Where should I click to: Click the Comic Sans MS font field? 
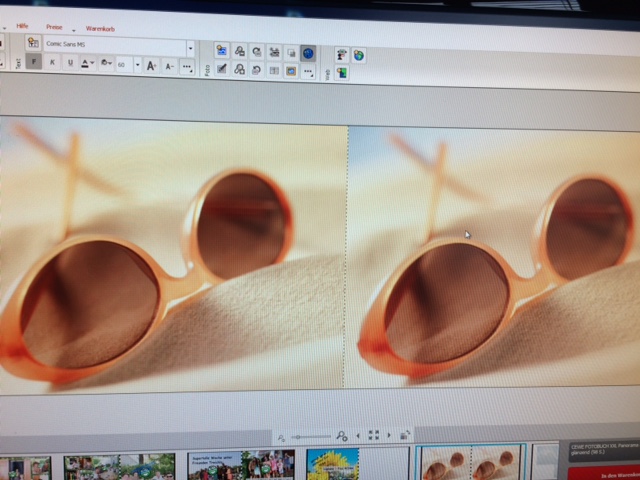[115, 46]
